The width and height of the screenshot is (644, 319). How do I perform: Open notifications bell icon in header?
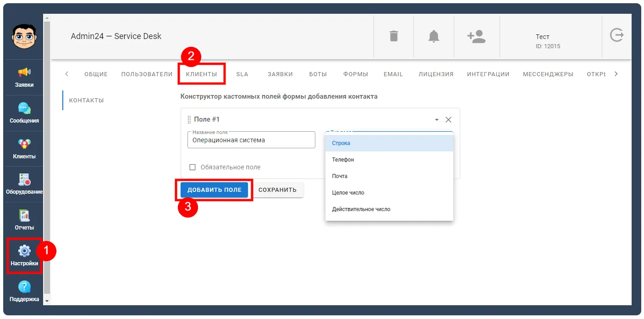click(434, 36)
